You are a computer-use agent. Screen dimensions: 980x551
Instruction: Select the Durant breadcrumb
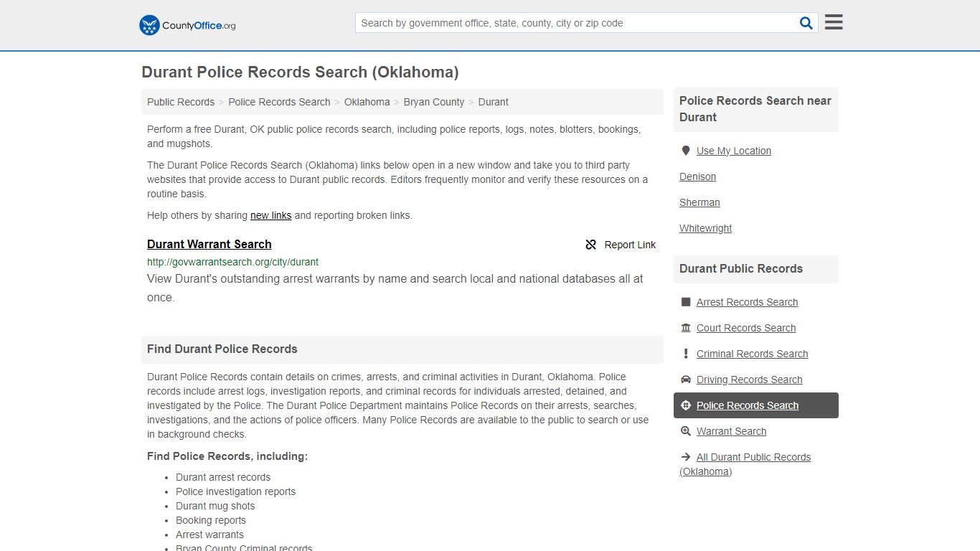[493, 102]
